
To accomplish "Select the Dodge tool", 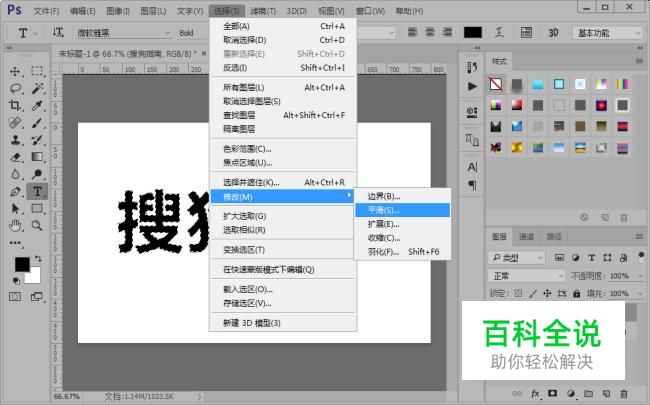I will click(37, 174).
